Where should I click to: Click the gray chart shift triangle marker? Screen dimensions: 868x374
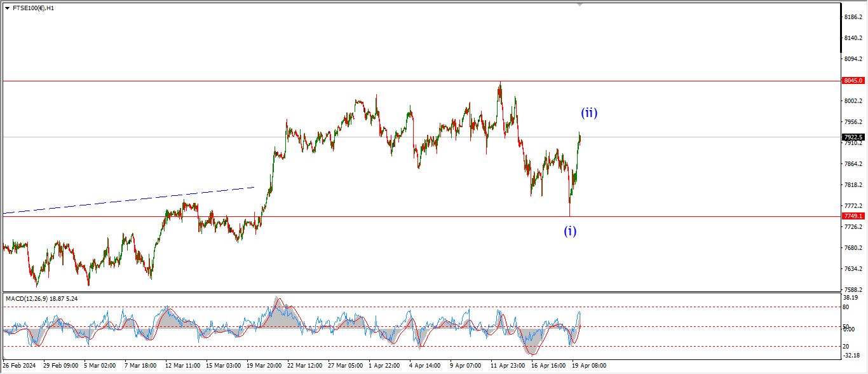point(579,4)
